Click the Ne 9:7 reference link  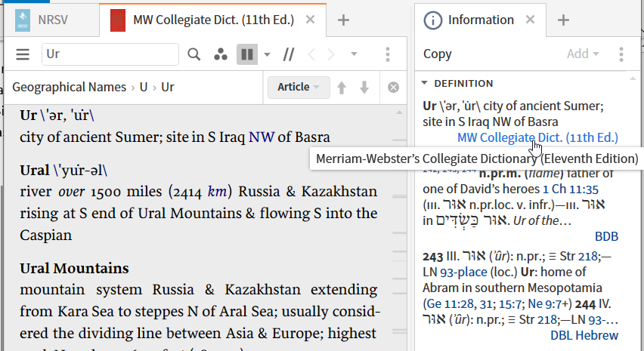click(x=546, y=303)
